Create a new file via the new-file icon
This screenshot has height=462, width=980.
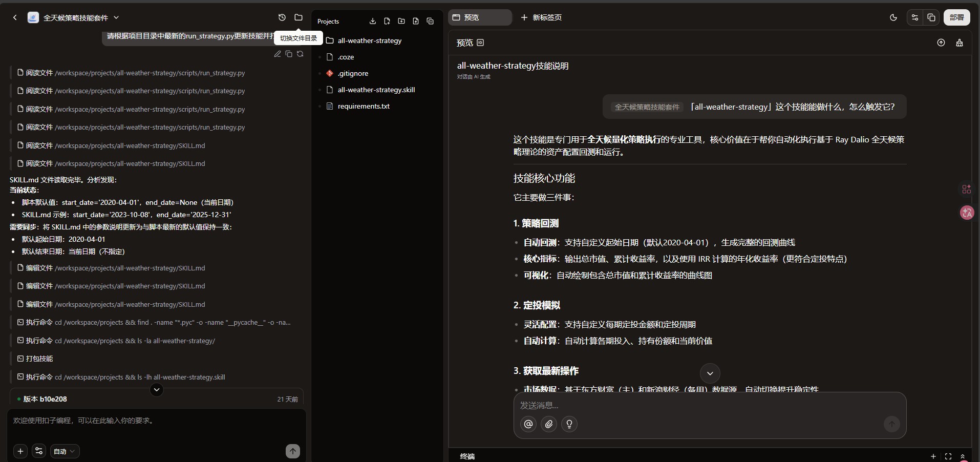[x=387, y=21]
